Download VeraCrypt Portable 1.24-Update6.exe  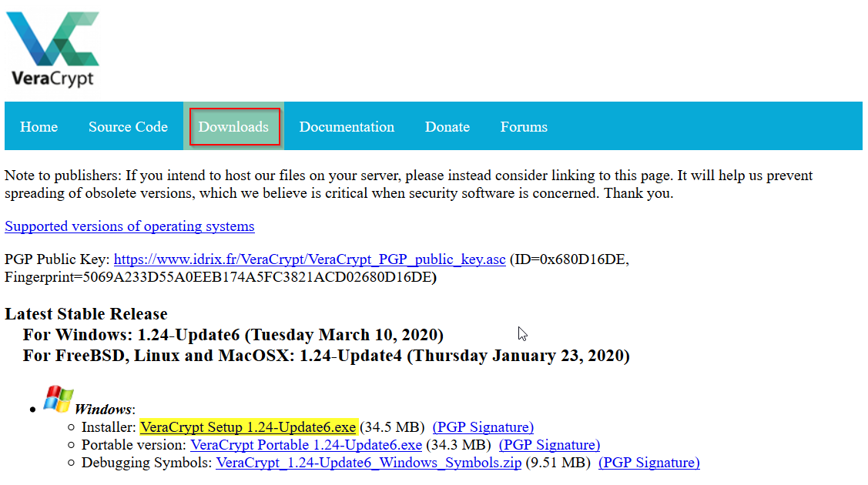click(x=307, y=445)
